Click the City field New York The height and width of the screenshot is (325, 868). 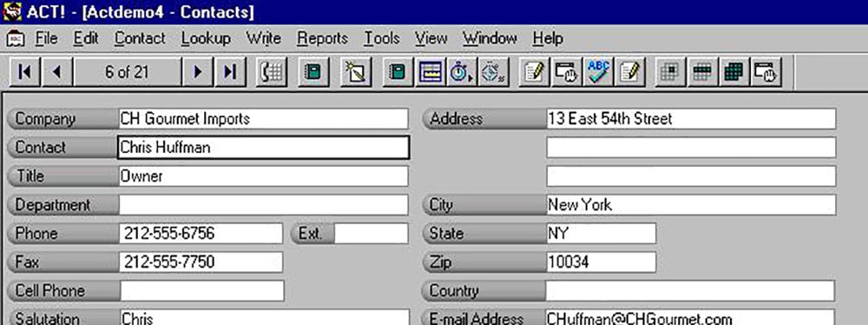(691, 205)
